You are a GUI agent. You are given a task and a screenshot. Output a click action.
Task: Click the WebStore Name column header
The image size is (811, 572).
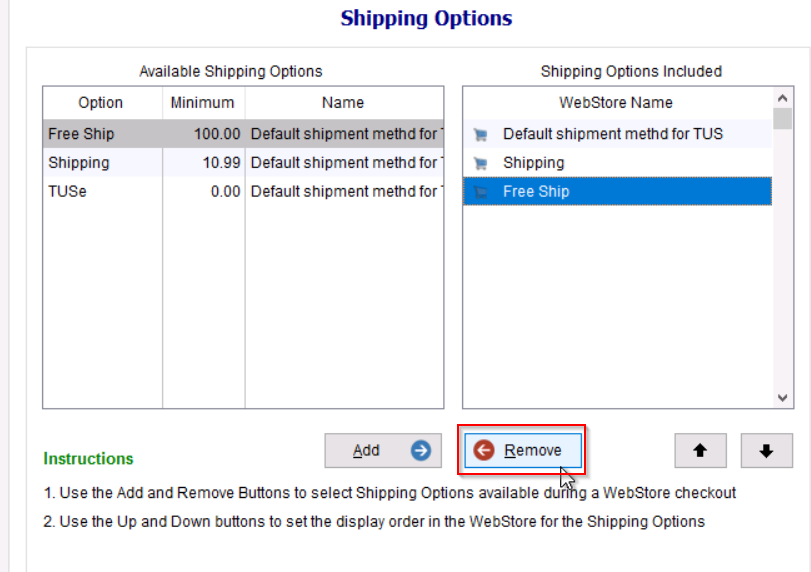tap(615, 103)
